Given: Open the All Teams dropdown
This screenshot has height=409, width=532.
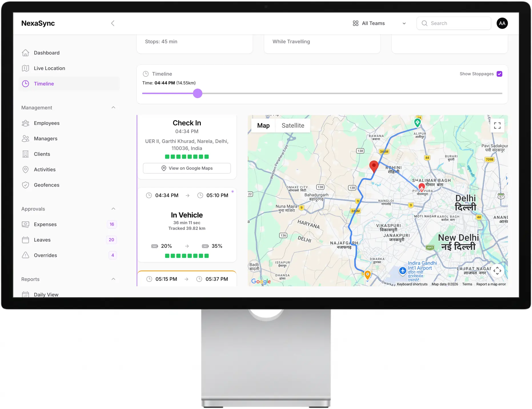Looking at the screenshot, I should [x=373, y=23].
